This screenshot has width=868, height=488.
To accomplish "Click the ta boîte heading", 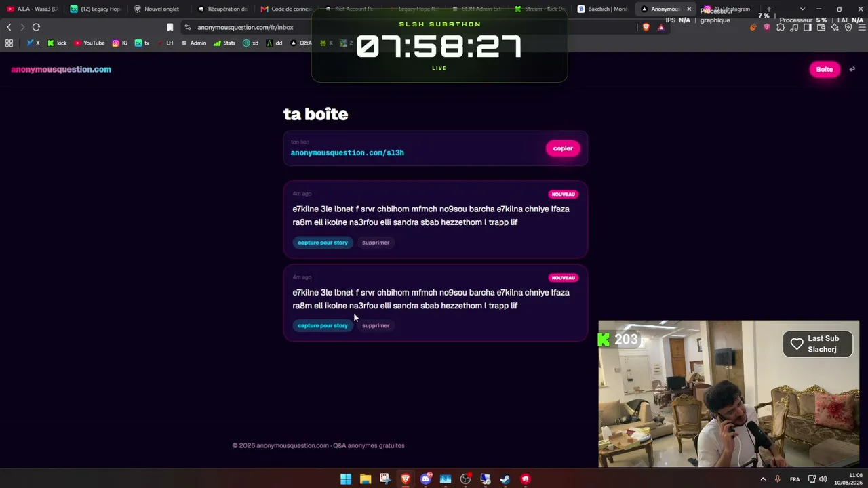I will (x=315, y=114).
